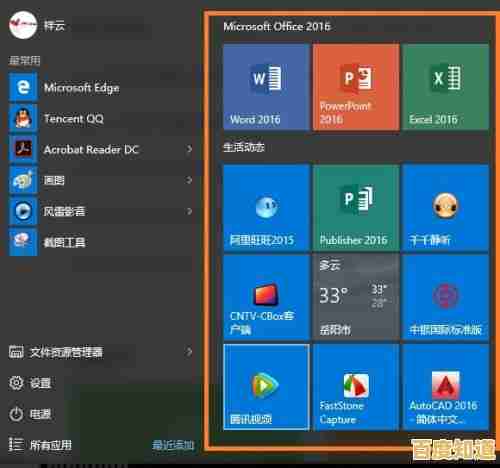Choose 截图工具 from the list

[x=102, y=242]
